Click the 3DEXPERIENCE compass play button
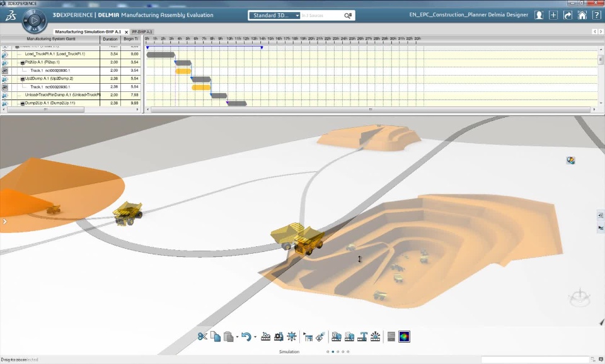Viewport: 605px width, 364px height. tap(34, 20)
